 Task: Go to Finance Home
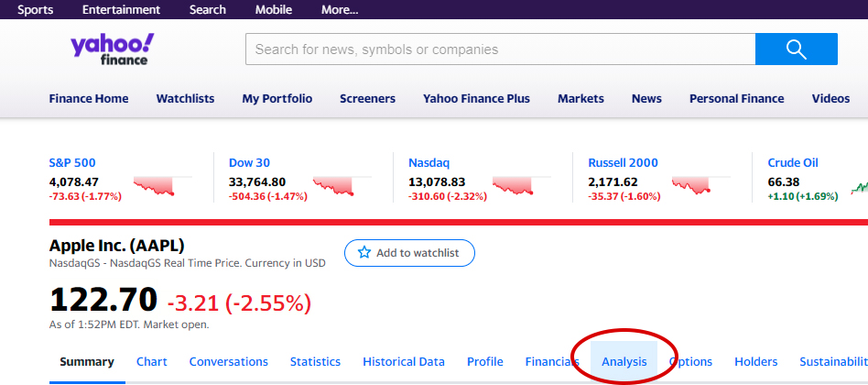(x=89, y=99)
